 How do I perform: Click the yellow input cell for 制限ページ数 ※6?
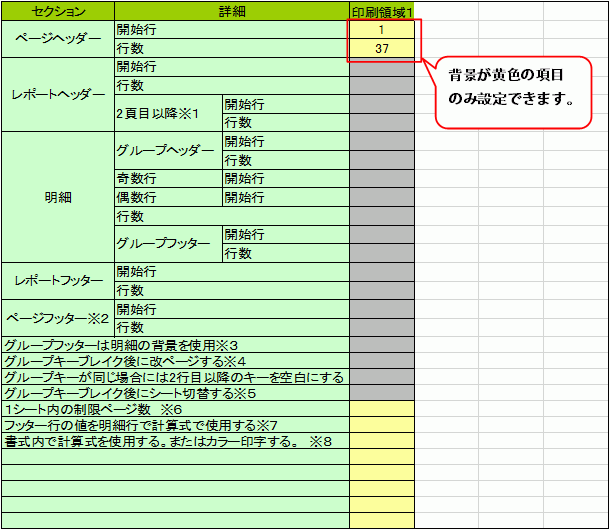382,409
